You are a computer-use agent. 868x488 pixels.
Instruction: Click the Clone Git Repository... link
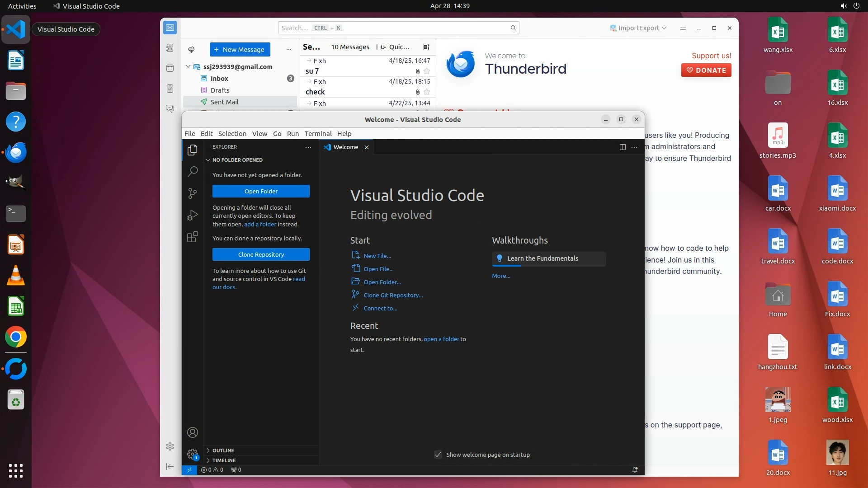pyautogui.click(x=393, y=295)
